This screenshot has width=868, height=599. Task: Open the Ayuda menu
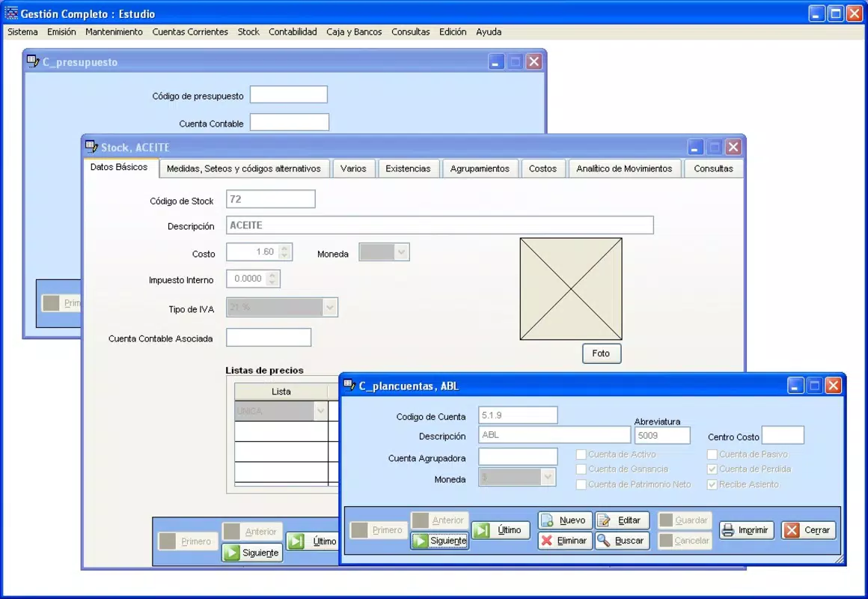coord(489,32)
